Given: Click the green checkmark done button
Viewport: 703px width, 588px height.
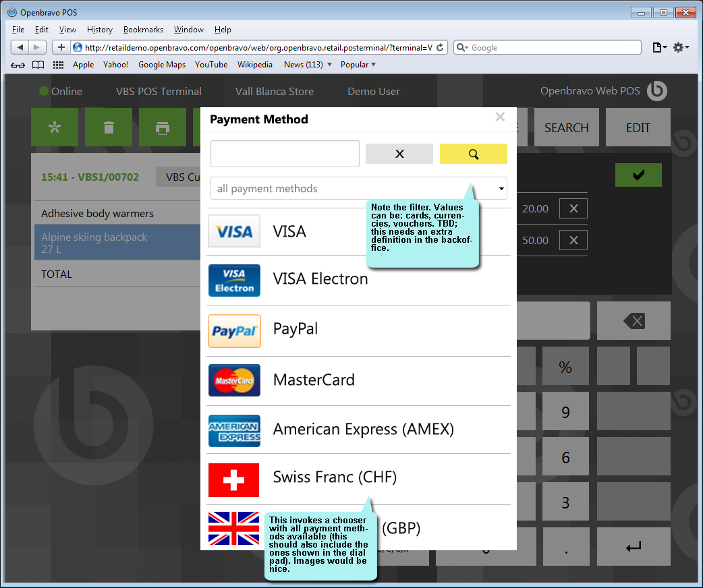Looking at the screenshot, I should (x=638, y=175).
